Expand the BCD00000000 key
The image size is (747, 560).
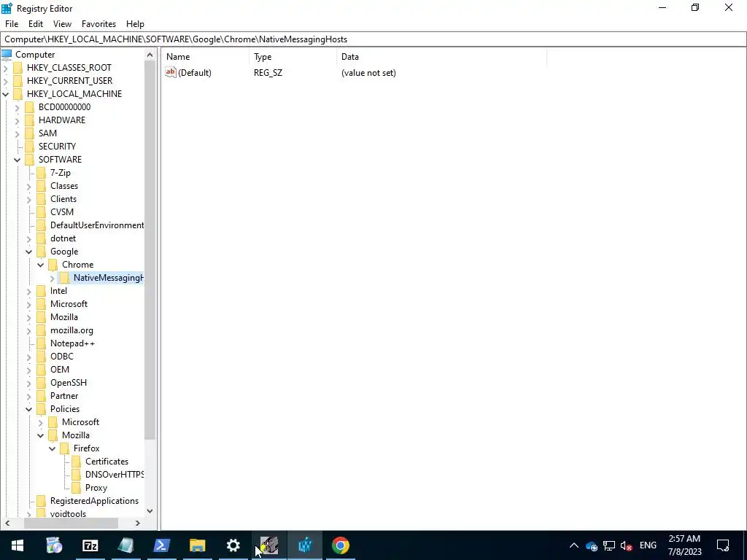18,108
